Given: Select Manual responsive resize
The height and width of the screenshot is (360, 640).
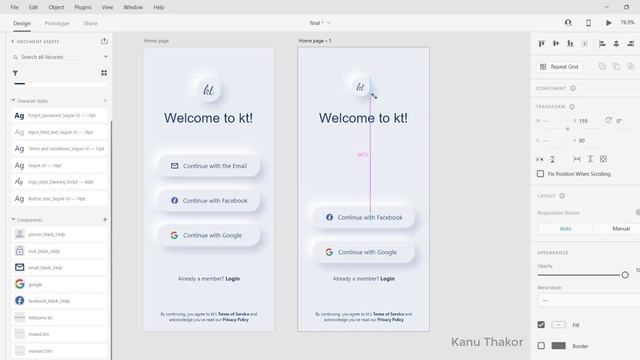Looking at the screenshot, I should coord(620,229).
